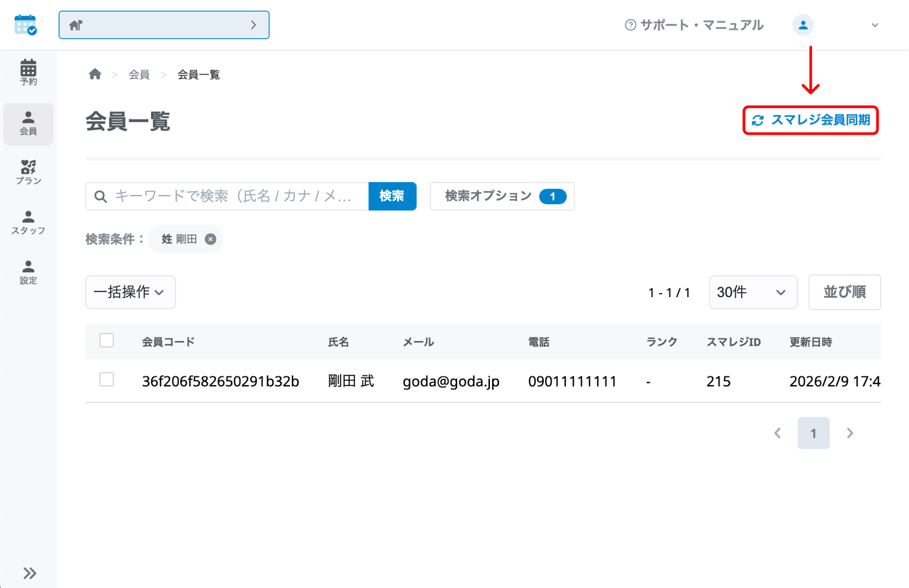Viewport: 909px width, 588px height.
Task: Open the 一括操作 dropdown
Action: pyautogui.click(x=130, y=292)
